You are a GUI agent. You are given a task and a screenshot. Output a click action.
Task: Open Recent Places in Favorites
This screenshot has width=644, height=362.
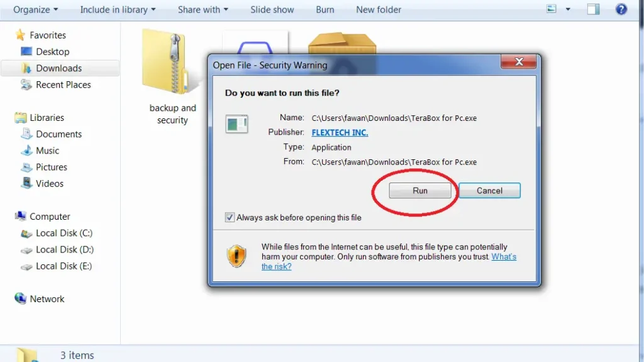[x=64, y=84]
